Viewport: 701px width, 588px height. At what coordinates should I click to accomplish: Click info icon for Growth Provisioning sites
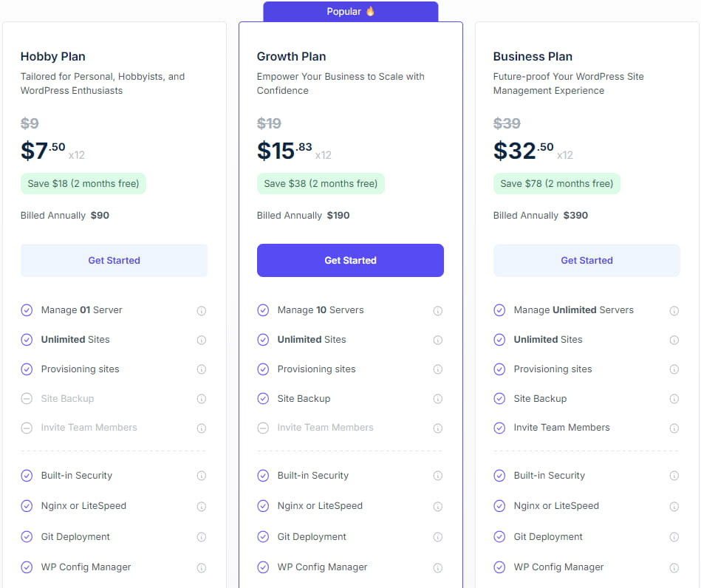[438, 370]
